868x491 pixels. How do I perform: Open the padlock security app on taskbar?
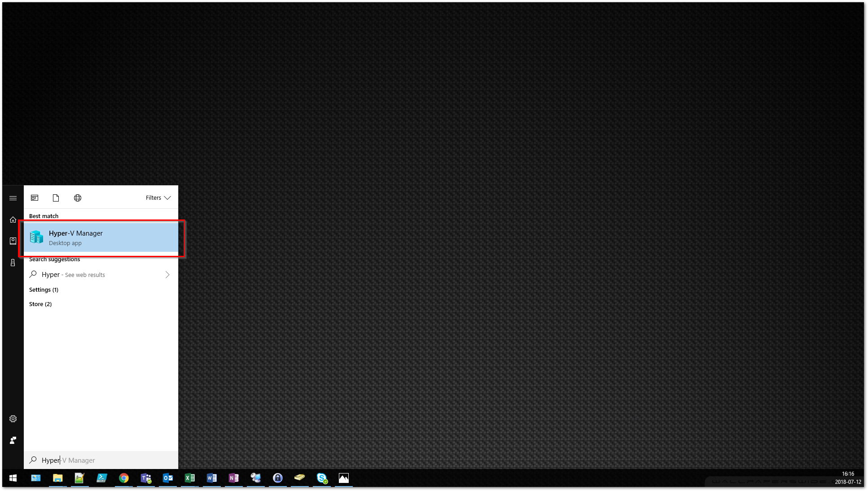[x=278, y=478]
